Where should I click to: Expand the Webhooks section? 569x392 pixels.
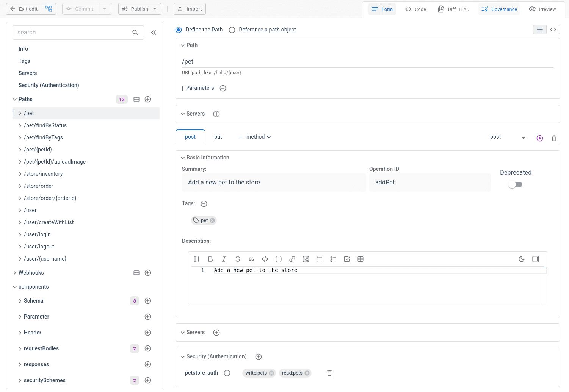click(15, 273)
